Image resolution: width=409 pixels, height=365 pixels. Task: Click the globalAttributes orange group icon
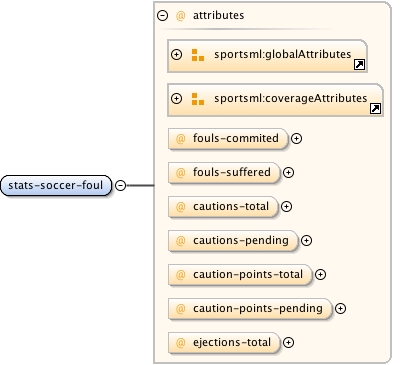pyautogui.click(x=198, y=55)
